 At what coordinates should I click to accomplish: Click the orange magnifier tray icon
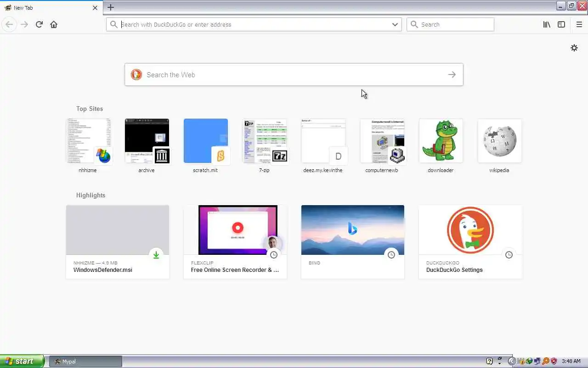click(546, 361)
